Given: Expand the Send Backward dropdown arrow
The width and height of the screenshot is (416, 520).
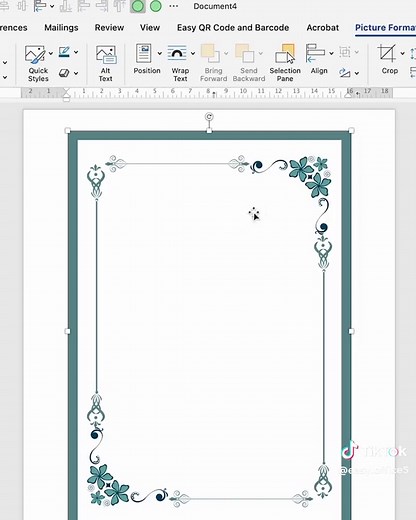Looking at the screenshot, I should click(261, 53).
